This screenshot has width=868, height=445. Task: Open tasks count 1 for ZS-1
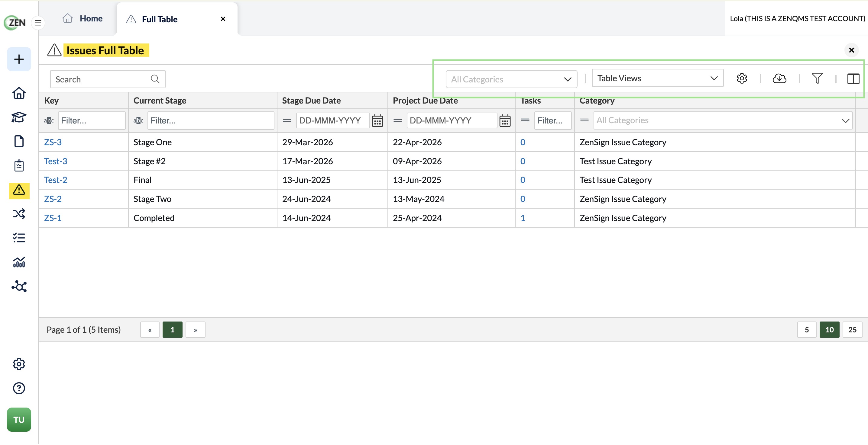pos(523,218)
